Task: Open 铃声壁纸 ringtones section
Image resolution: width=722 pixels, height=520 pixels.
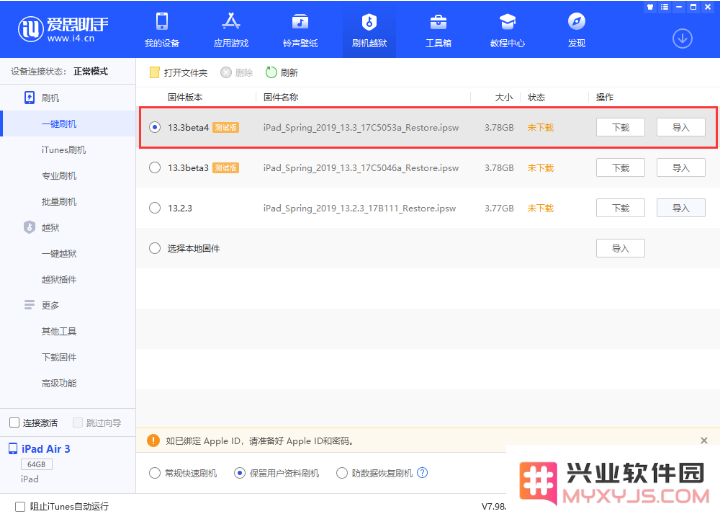Action: 300,29
